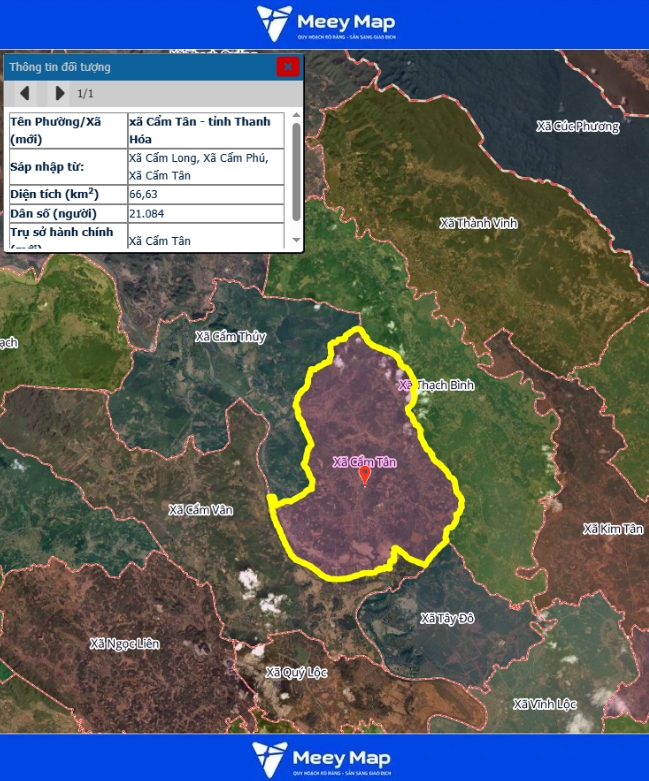Go to the previous object with left arrow

point(25,93)
